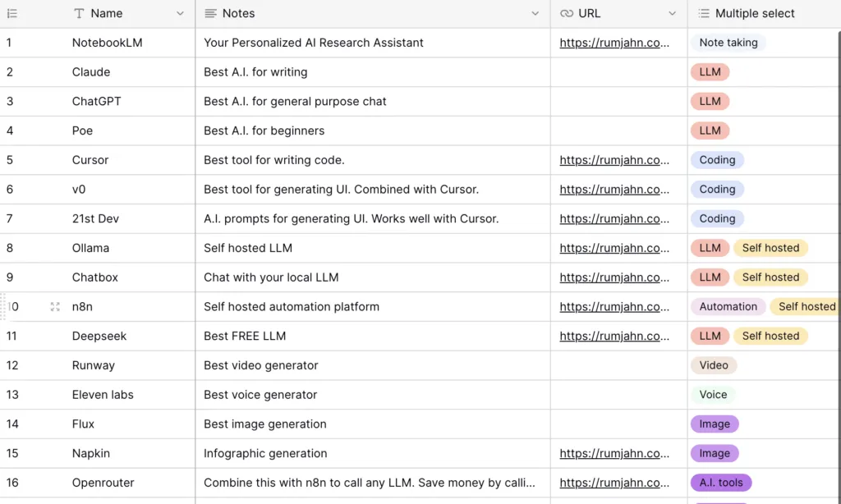Click the A.I. tools tag for Openrouter
The width and height of the screenshot is (841, 504).
tap(720, 483)
